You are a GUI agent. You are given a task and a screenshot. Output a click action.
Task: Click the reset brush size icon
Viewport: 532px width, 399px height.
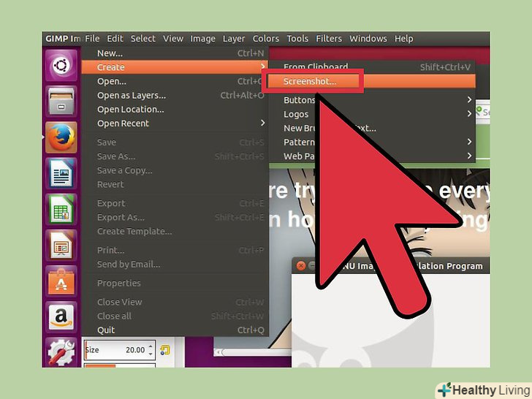[x=165, y=350]
